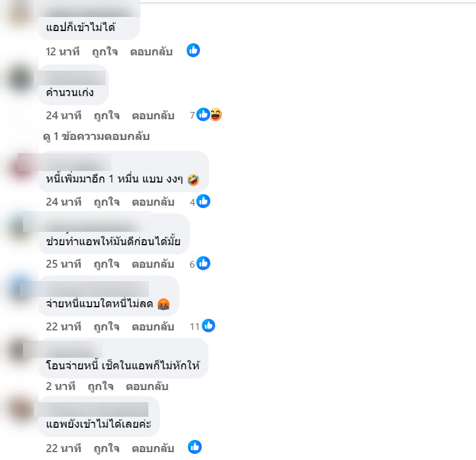Like the คำนวนเก่ง comment via ถูกใจ
The height and width of the screenshot is (460, 476).
(x=106, y=116)
